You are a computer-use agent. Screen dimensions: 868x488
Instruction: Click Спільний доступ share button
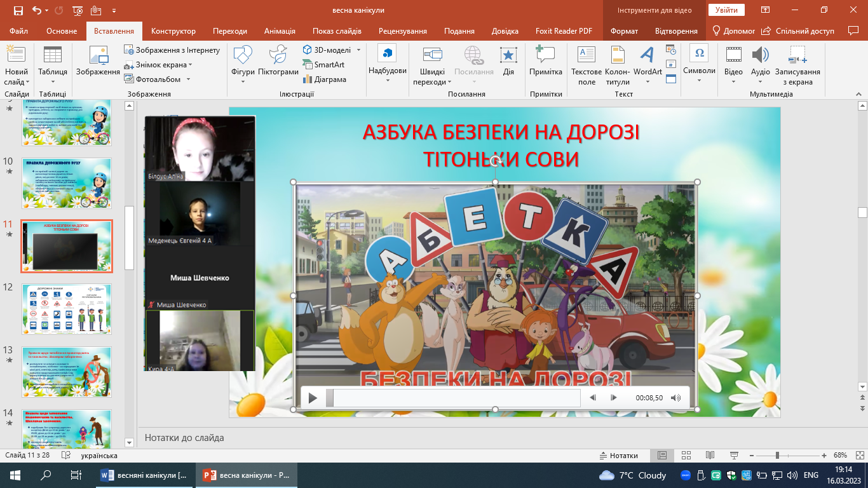point(798,30)
